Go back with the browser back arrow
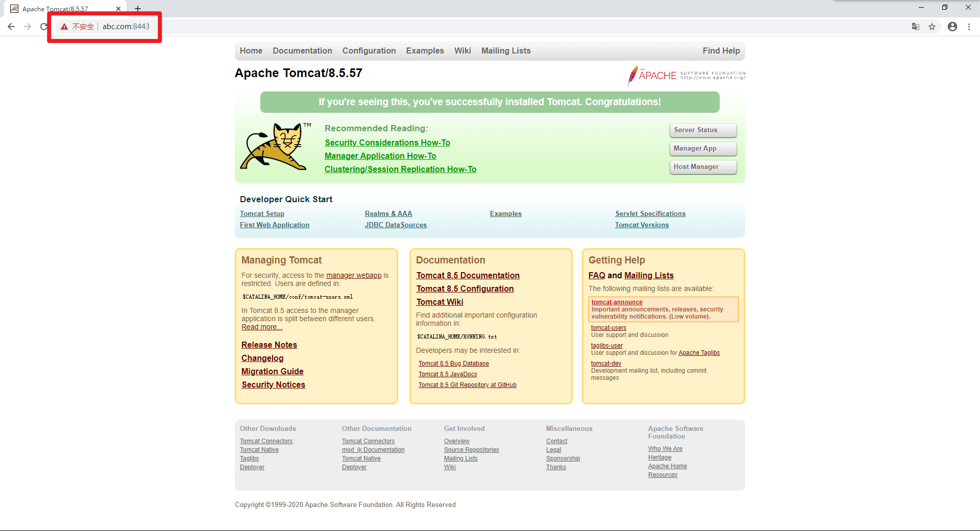 click(11, 27)
